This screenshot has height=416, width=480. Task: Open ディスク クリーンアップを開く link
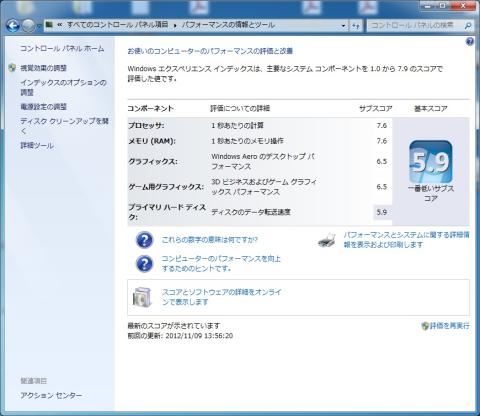(64, 126)
